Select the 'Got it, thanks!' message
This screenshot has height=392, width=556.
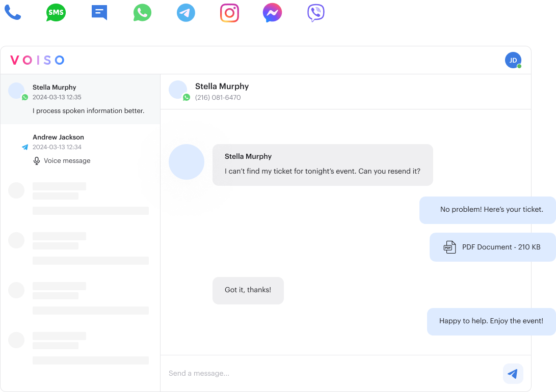tap(248, 290)
